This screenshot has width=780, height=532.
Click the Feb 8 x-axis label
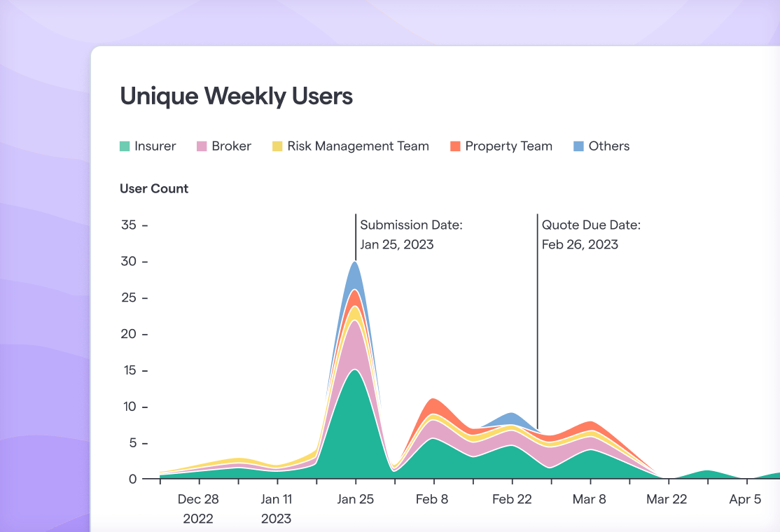click(x=432, y=499)
